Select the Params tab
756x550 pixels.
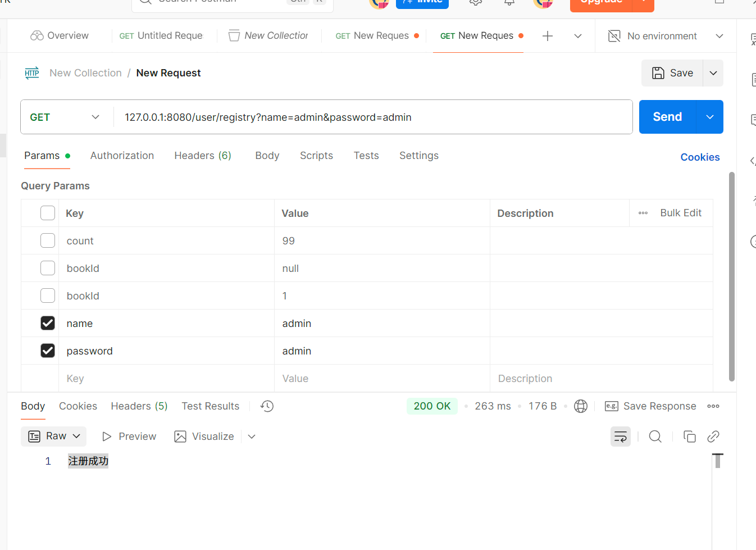pos(47,156)
